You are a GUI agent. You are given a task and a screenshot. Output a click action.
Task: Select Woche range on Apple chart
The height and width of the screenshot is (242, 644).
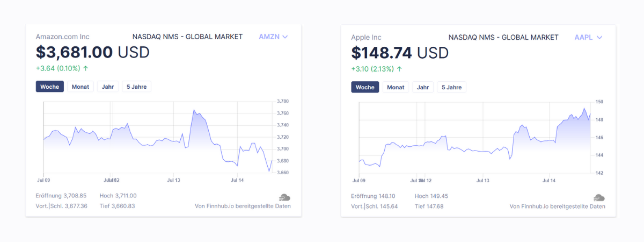365,87
